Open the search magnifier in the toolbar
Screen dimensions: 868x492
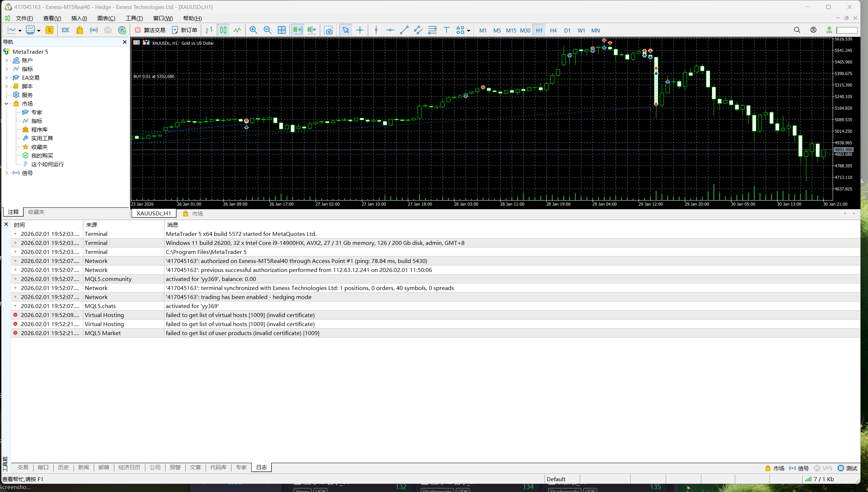click(797, 30)
